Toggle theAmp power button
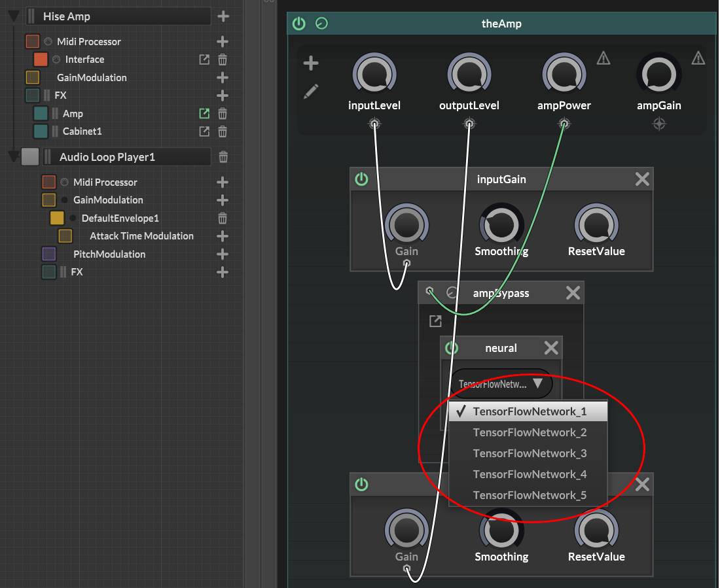The image size is (720, 588). 299,24
